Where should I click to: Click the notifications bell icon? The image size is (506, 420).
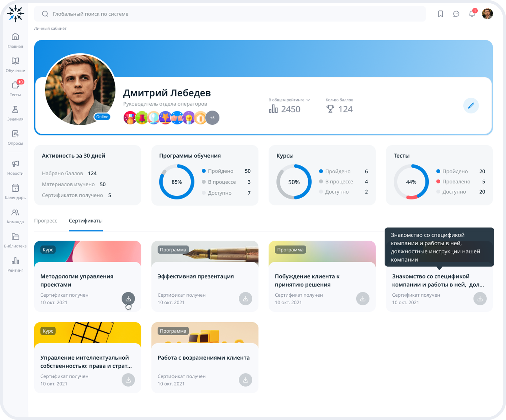(x=472, y=14)
